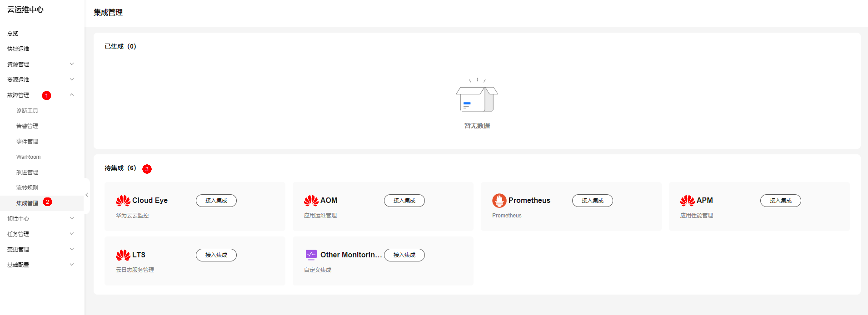Screen dimensions: 868x315
Task: Click the 任务管理 menu label
Action: coord(18,234)
